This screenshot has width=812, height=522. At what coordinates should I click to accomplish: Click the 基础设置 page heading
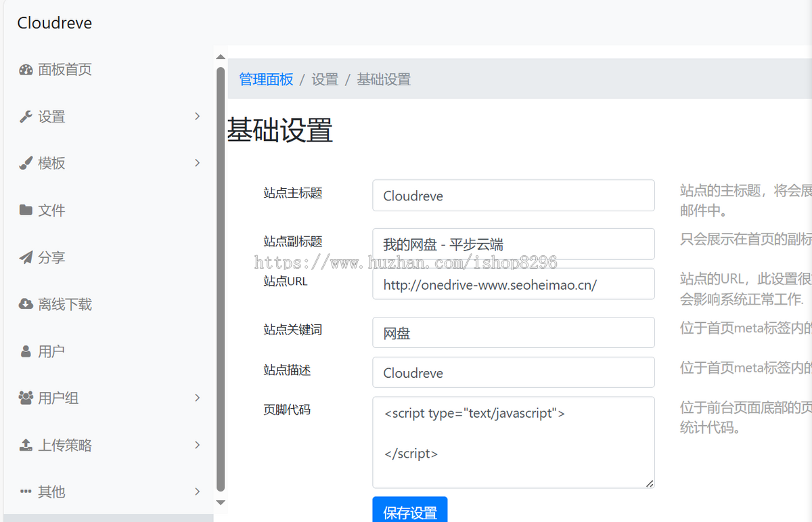click(x=279, y=130)
